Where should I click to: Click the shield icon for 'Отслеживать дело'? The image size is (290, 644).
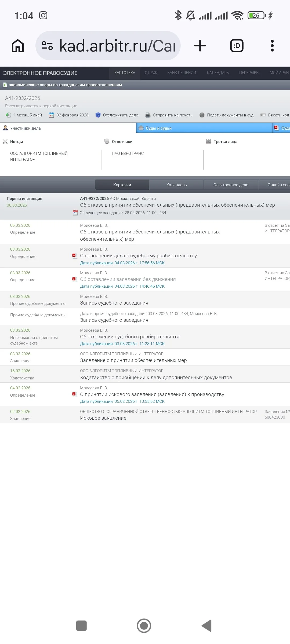pos(98,115)
